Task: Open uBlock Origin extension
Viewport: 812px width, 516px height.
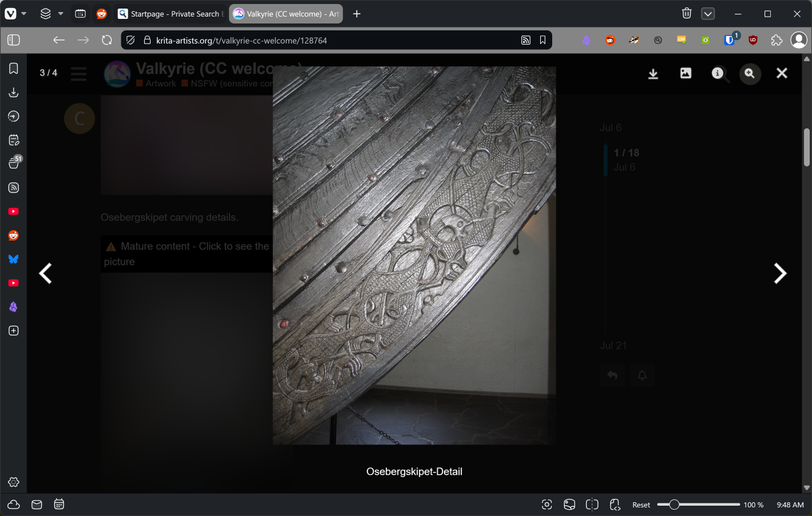Action: point(753,40)
